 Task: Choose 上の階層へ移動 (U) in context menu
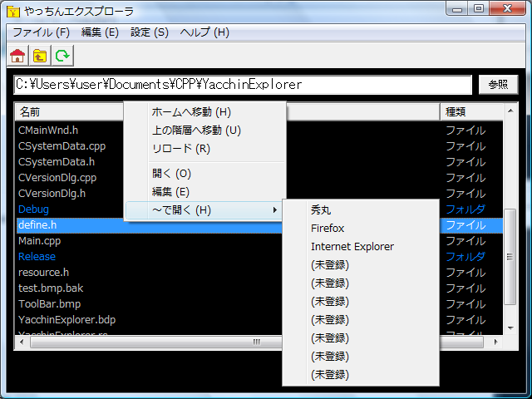click(196, 131)
